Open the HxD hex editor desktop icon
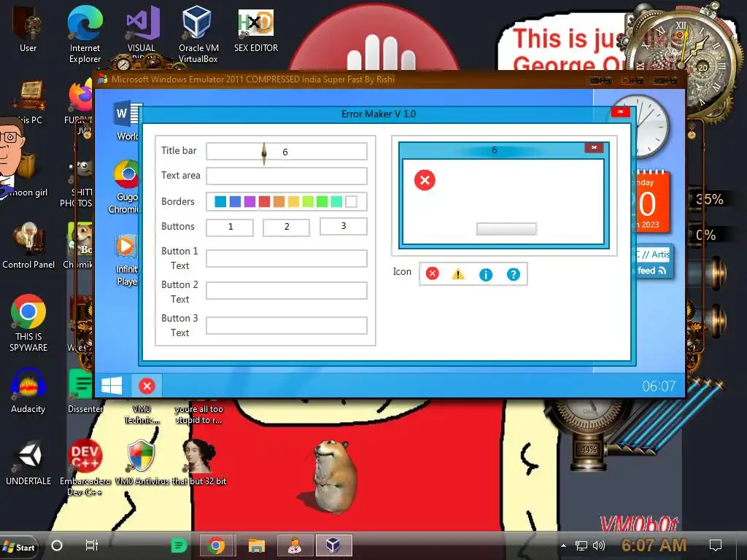Viewport: 747px width, 560px height. click(x=256, y=30)
